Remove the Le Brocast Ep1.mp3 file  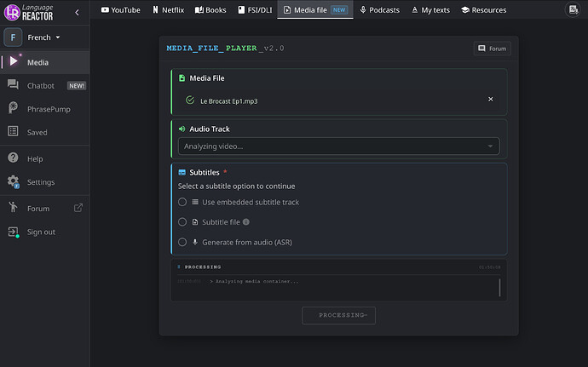tap(490, 100)
